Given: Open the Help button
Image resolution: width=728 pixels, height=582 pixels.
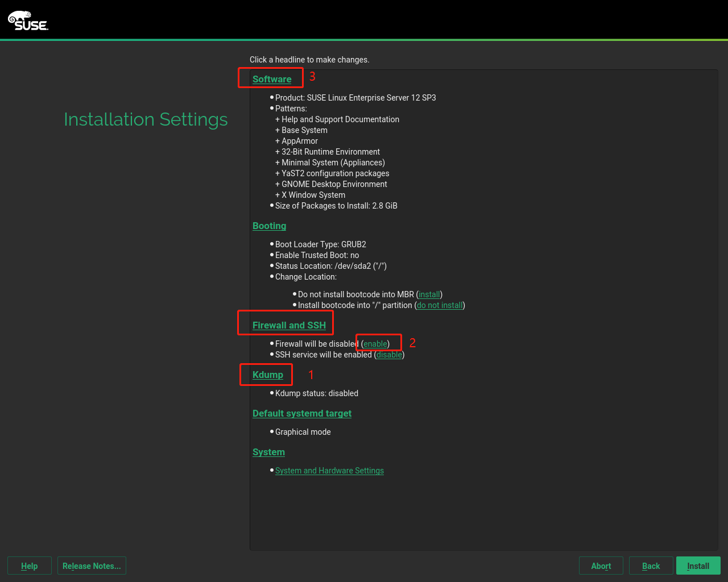Looking at the screenshot, I should [x=30, y=566].
